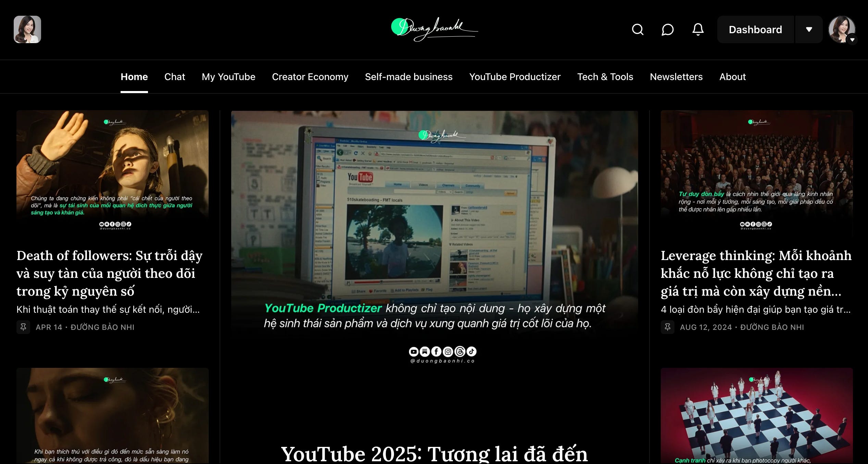Click pin icon beside APR 14 post
The width and height of the screenshot is (868, 464).
click(x=23, y=327)
